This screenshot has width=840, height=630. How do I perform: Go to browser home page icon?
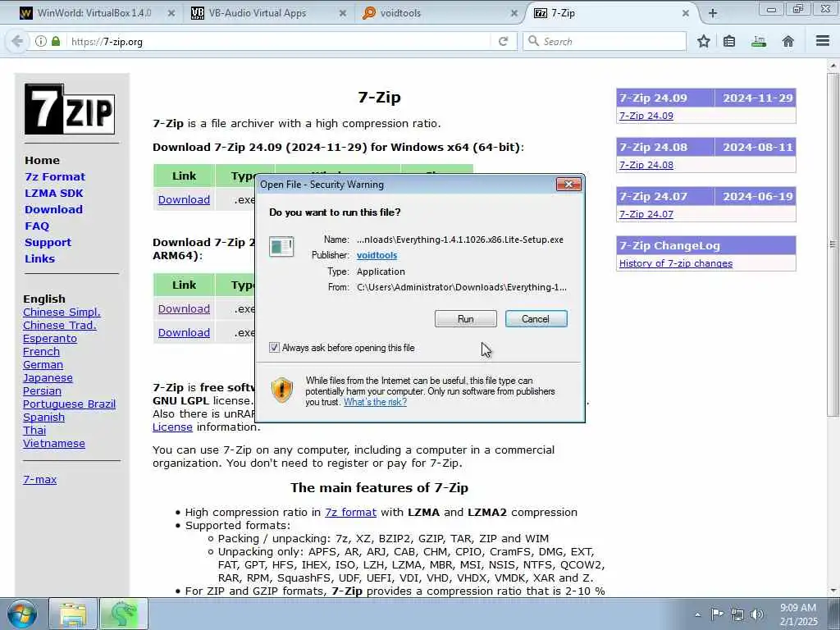tap(788, 41)
